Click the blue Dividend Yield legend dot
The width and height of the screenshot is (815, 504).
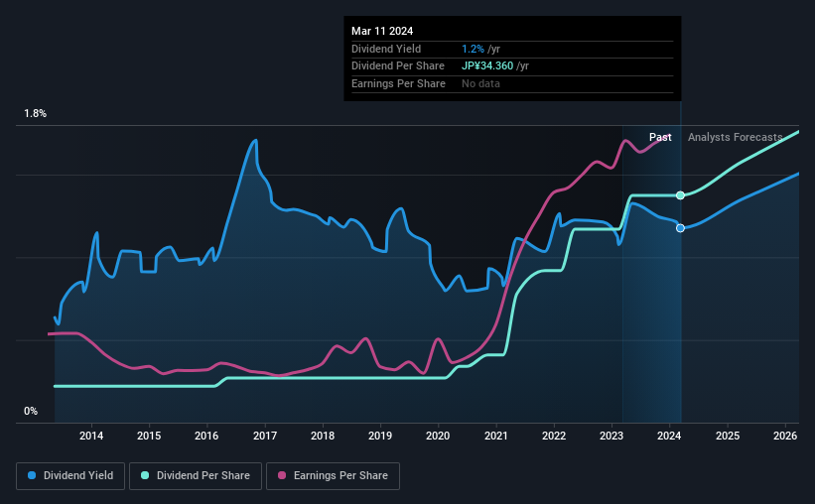[32, 475]
